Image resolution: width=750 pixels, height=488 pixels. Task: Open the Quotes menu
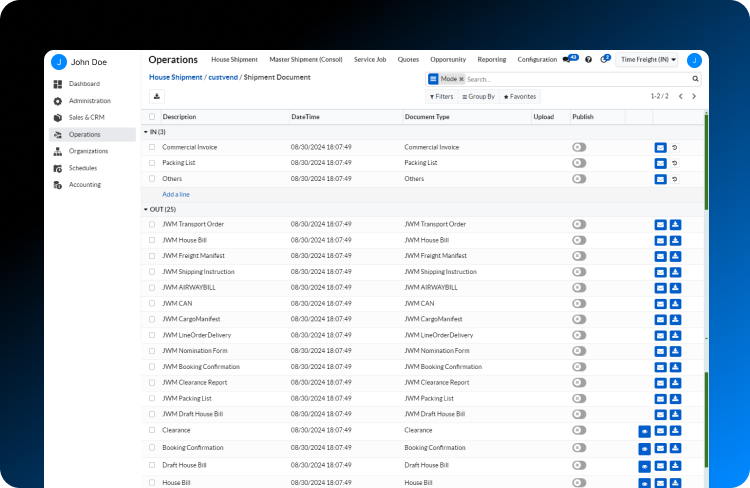408,60
